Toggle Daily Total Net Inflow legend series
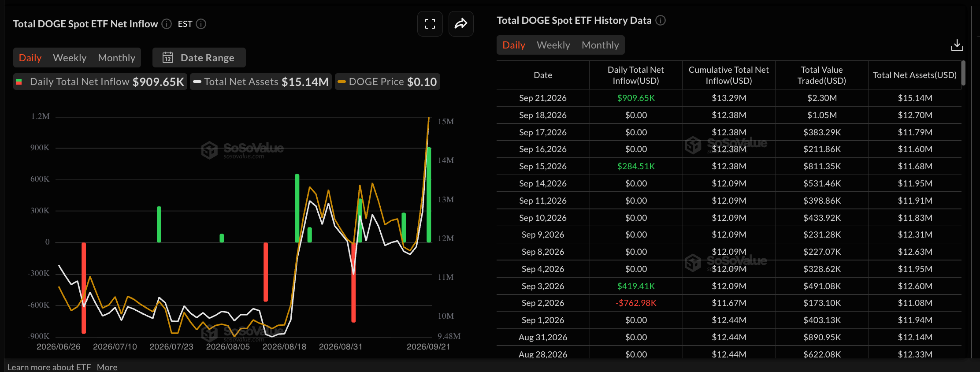Image resolution: width=980 pixels, height=372 pixels. (100, 82)
